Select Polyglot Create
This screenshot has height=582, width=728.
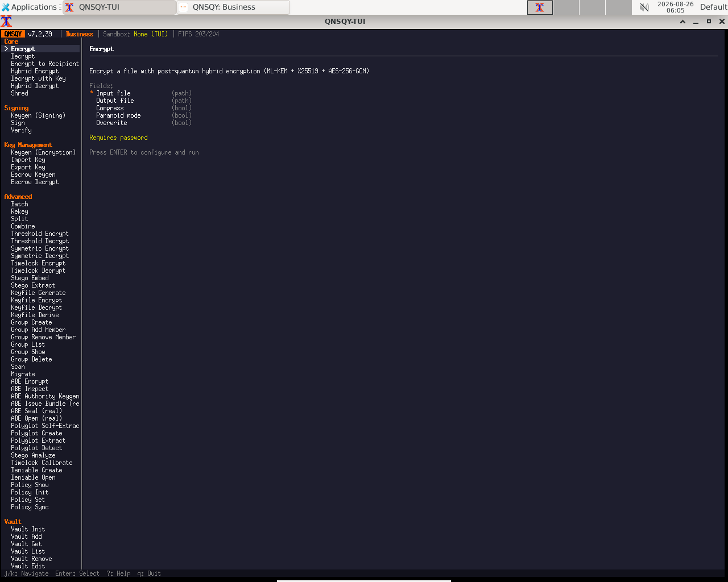(x=36, y=433)
